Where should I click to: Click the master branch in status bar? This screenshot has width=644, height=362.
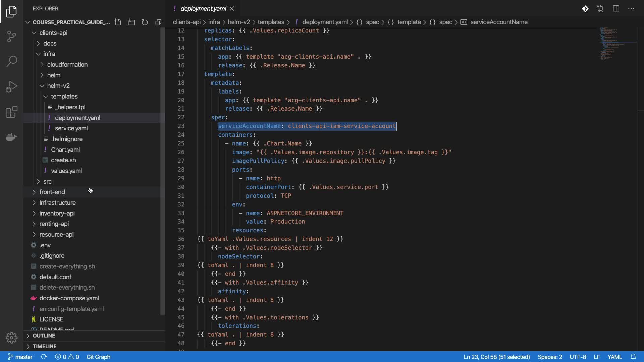(20, 357)
